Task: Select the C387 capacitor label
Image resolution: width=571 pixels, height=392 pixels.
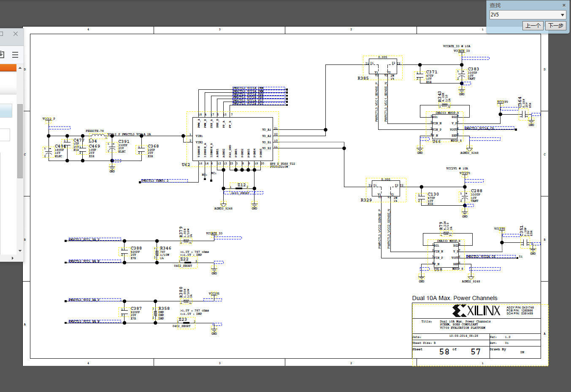Action: pos(136,309)
